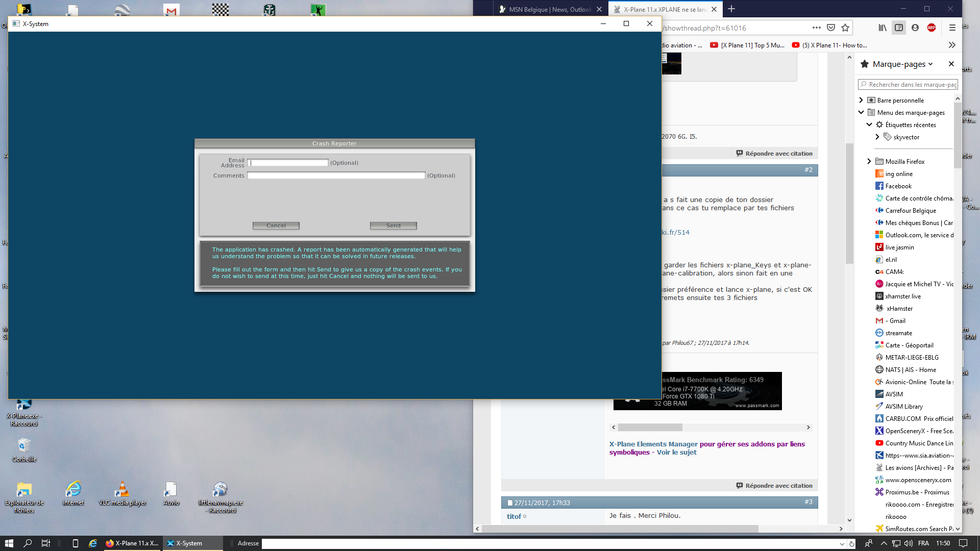The image size is (980, 551).
Task: Open the Adblock Plus extension icon
Action: coord(932,28)
